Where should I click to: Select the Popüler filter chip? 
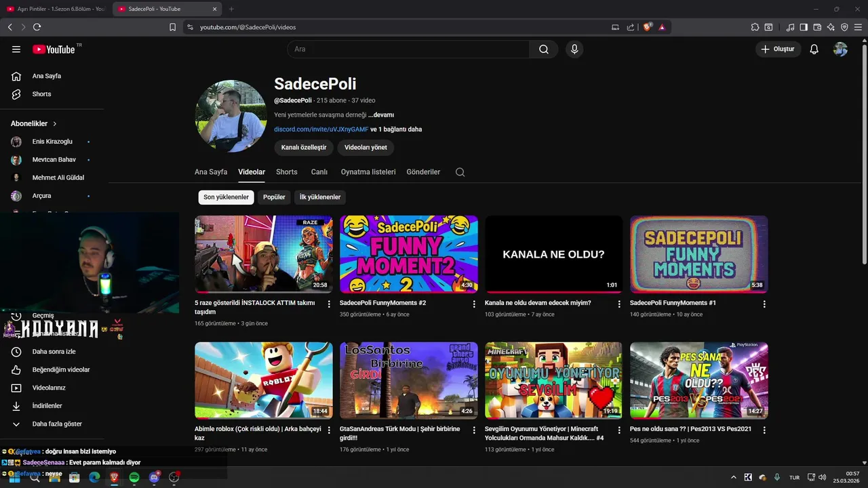point(274,197)
